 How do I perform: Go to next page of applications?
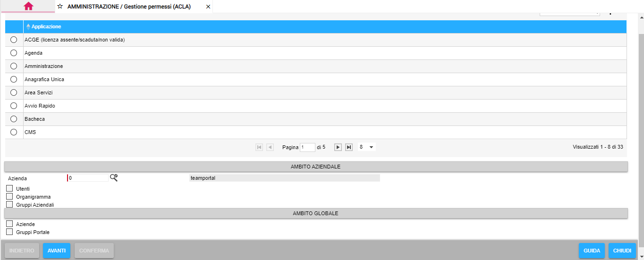[338, 147]
